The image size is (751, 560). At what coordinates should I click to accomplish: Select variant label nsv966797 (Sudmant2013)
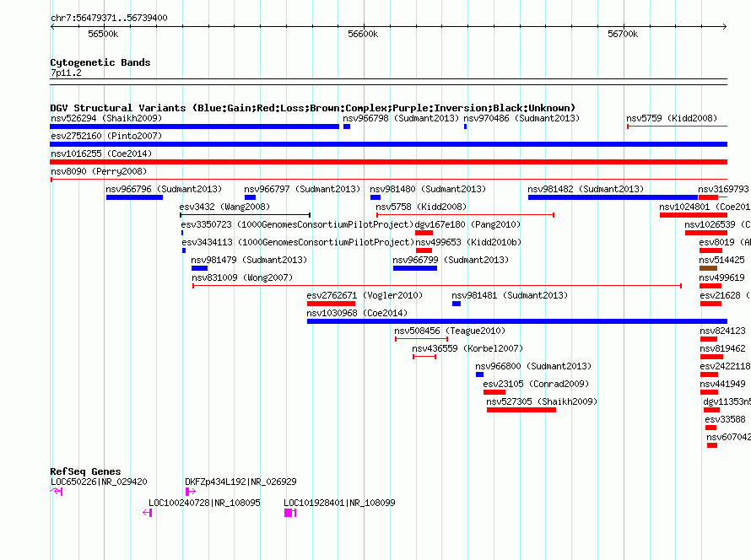coord(302,189)
